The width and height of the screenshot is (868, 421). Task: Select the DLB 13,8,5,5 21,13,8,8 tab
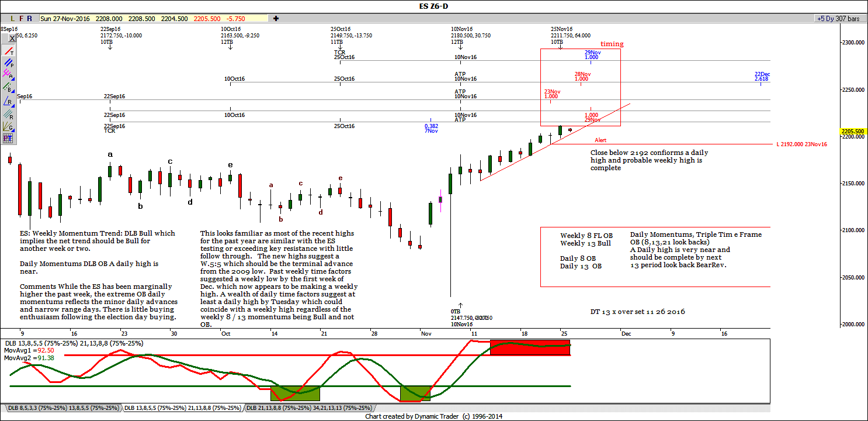click(x=182, y=408)
